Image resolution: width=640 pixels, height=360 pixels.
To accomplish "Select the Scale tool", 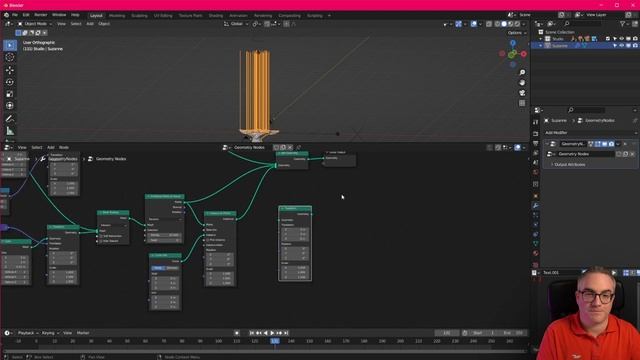I will tap(10, 94).
